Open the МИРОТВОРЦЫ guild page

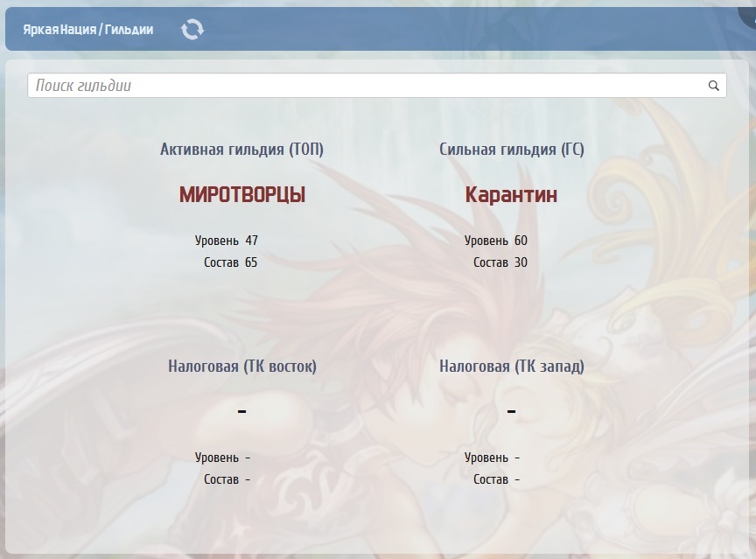242,195
